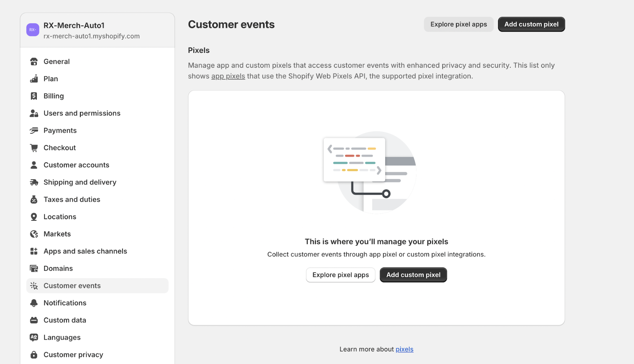Switch to Taxes and duties settings
The image size is (634, 364).
[72, 199]
